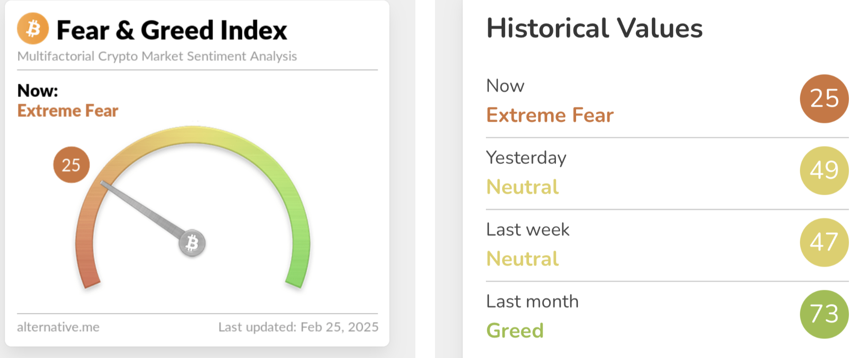Click the Fear & Greed Index title
868x358 pixels.
pos(171,30)
